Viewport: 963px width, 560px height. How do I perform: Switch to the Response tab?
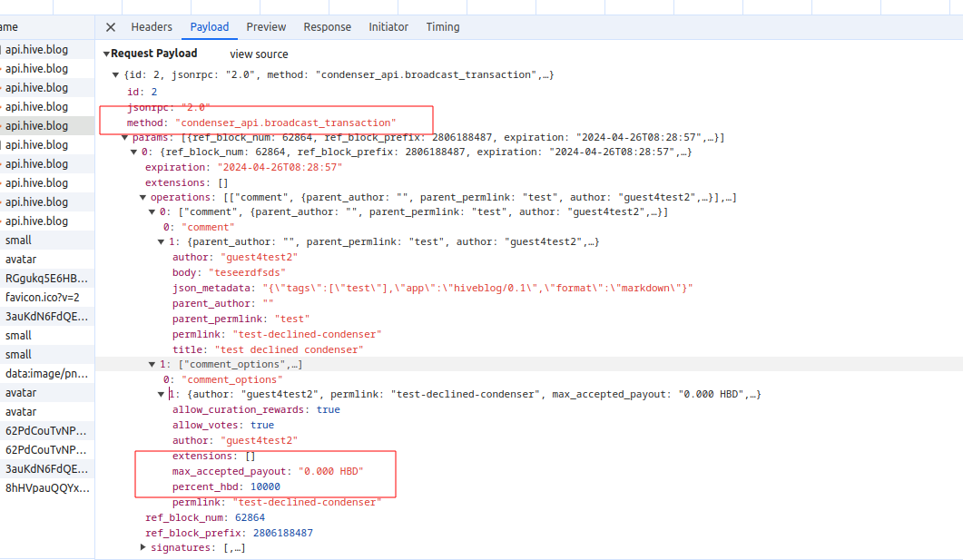point(327,27)
